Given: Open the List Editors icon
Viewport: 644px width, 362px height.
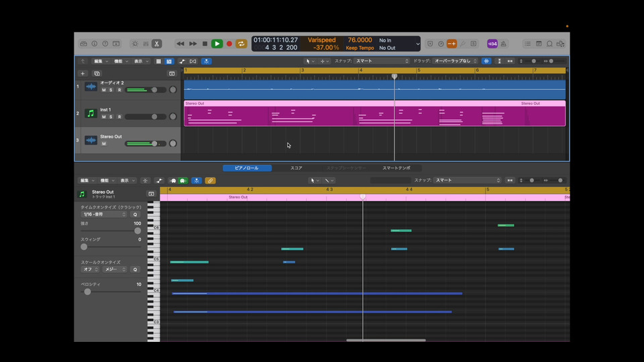Looking at the screenshot, I should pos(527,44).
